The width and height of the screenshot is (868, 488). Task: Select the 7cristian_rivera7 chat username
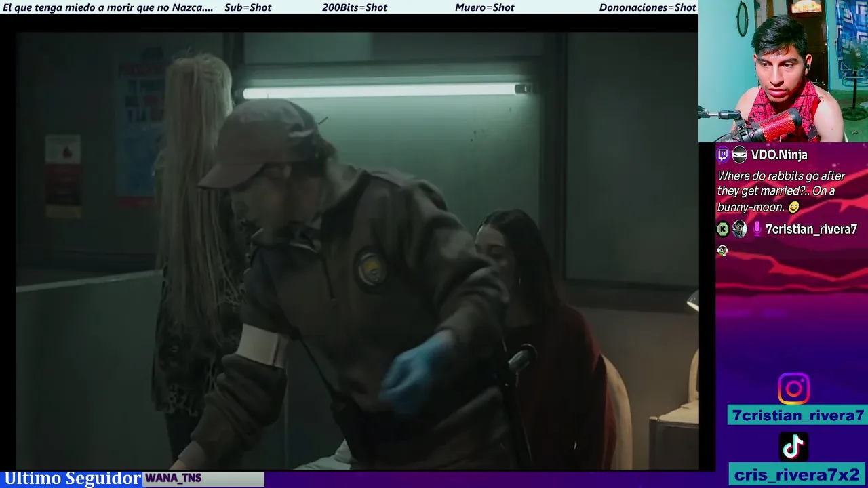(811, 229)
